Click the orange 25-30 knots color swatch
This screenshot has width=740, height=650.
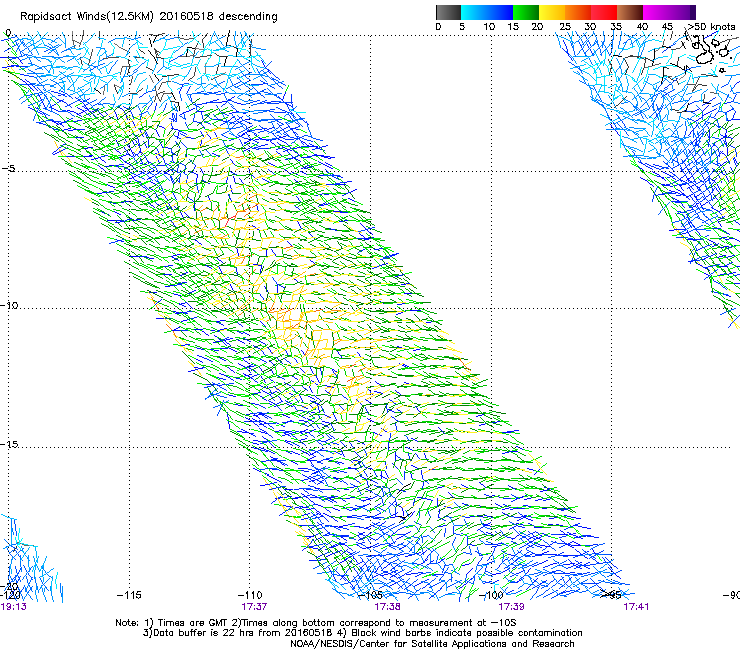578,12
